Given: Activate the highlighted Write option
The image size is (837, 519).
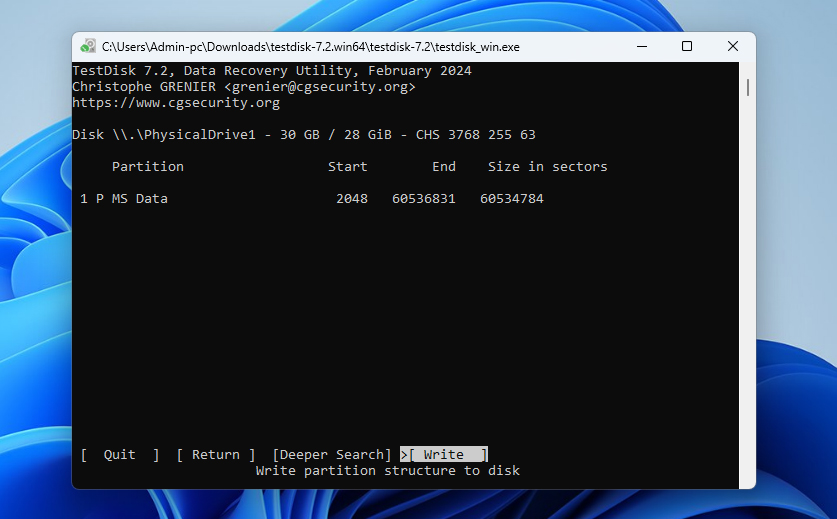Looking at the screenshot, I should click(444, 454).
